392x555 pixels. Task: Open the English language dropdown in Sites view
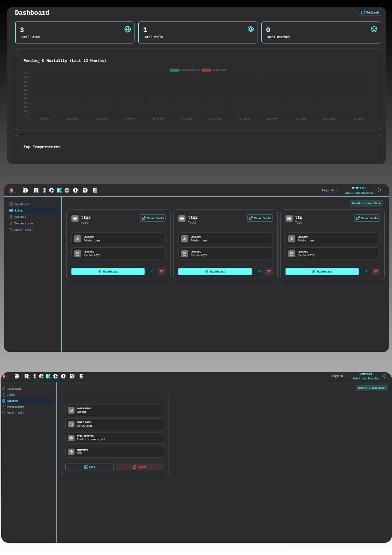coord(330,190)
